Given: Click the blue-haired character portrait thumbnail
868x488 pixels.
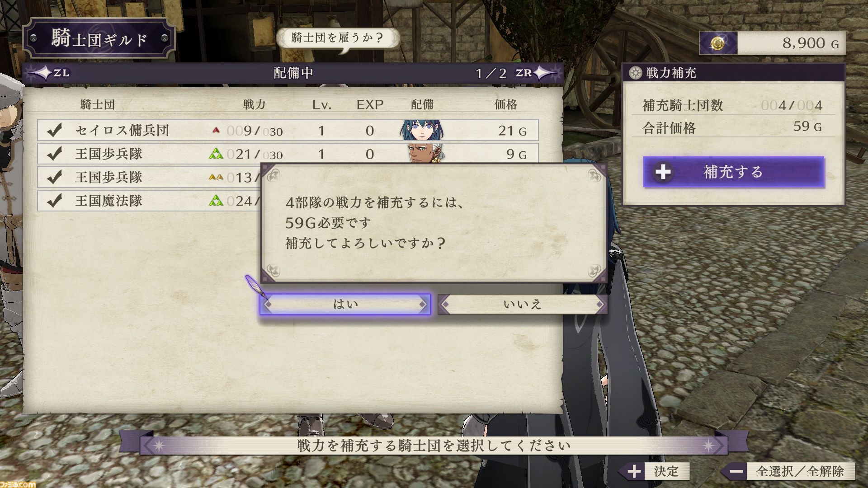Looking at the screenshot, I should coord(421,130).
